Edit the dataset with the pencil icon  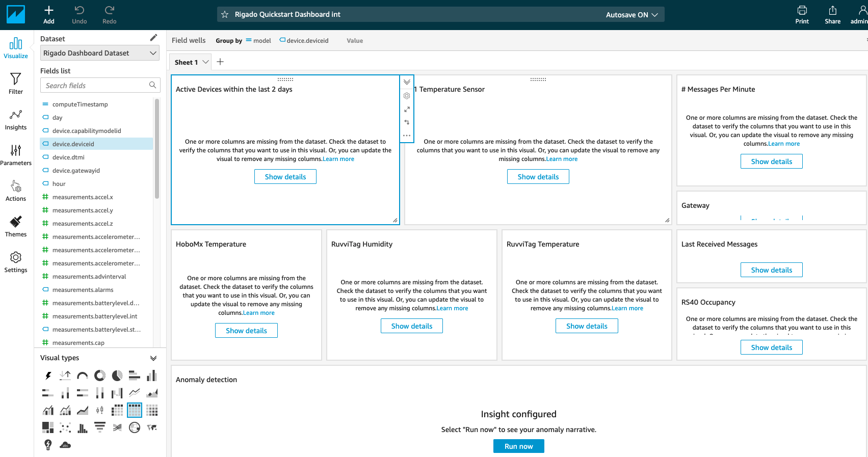(153, 38)
